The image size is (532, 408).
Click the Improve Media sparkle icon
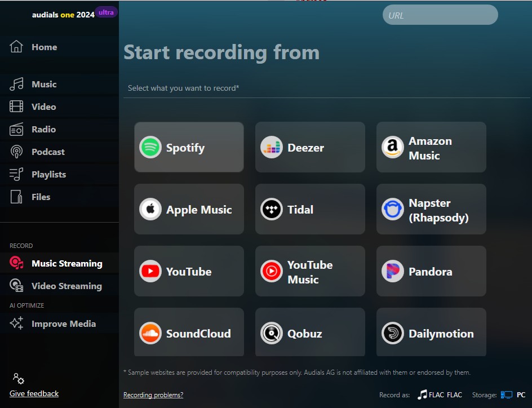point(16,323)
